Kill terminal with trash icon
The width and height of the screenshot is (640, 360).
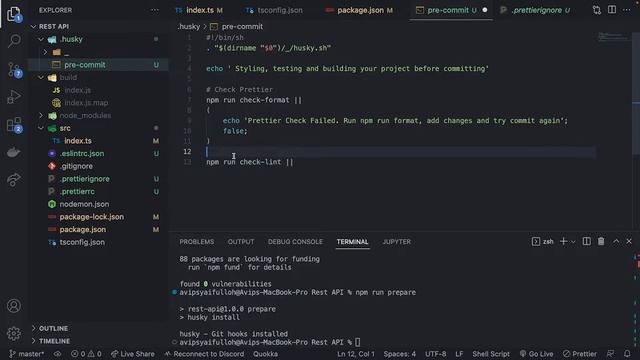[601, 242]
